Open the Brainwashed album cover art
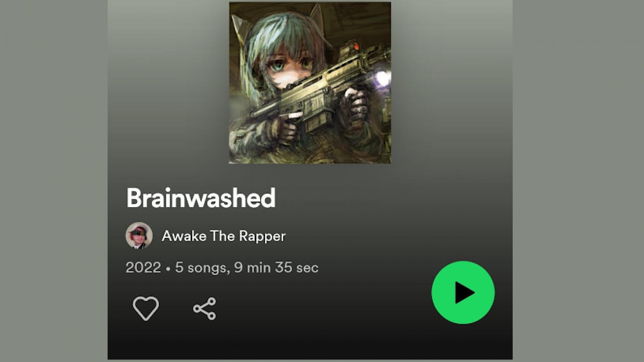Viewport: 644px width, 362px height. click(x=310, y=82)
